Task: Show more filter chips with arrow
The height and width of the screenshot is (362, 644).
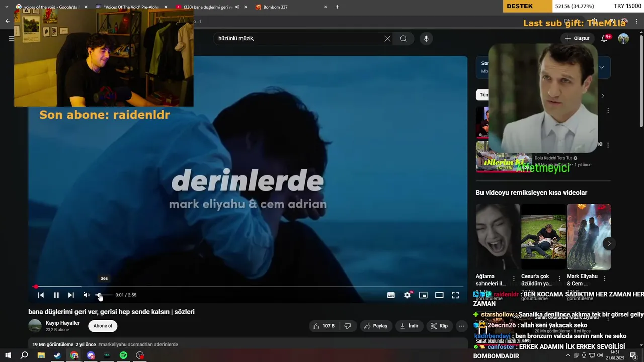Action: [x=602, y=95]
